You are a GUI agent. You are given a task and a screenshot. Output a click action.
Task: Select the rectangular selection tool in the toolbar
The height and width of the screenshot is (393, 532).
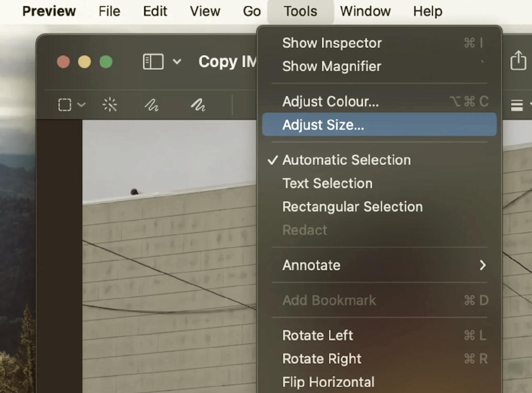coord(64,104)
